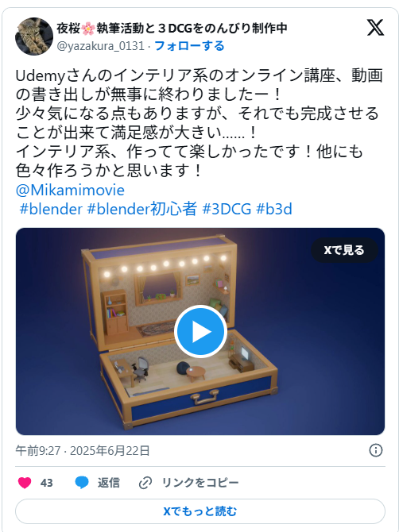Open the #blender初心者 hashtag
The height and width of the screenshot is (532, 399).
coord(142,209)
